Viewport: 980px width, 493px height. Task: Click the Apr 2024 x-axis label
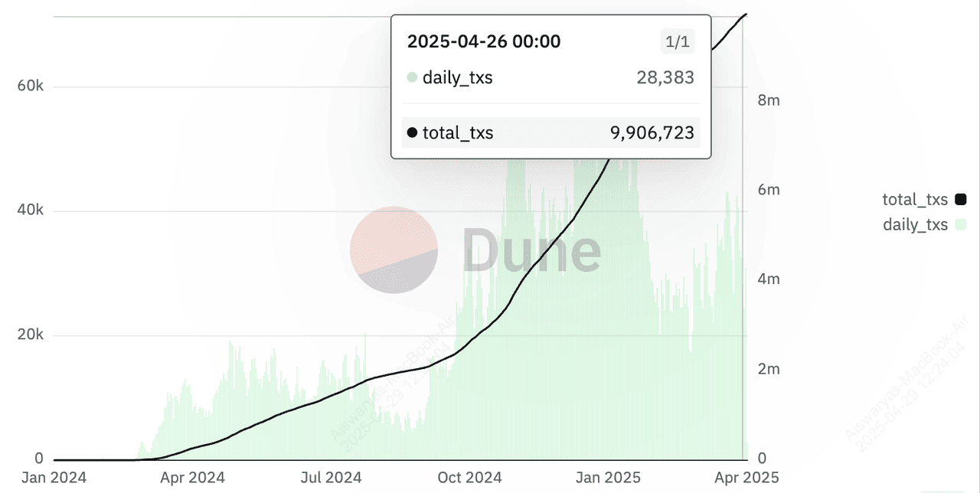pos(192,478)
